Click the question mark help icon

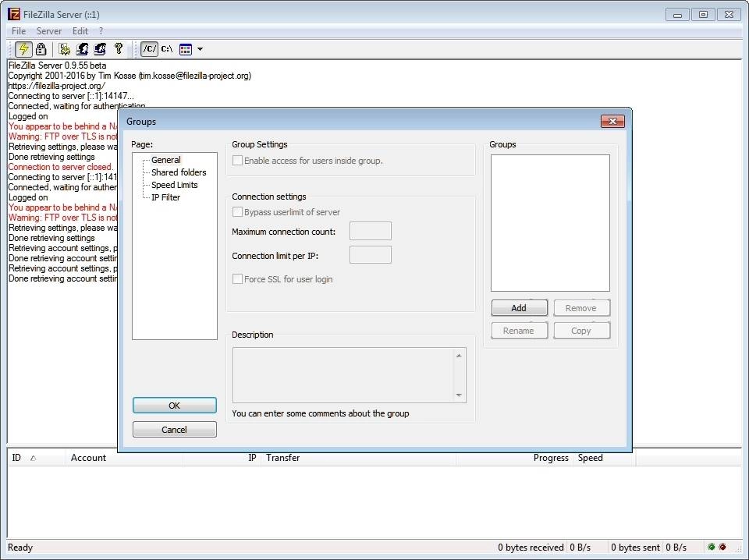pyautogui.click(x=119, y=48)
